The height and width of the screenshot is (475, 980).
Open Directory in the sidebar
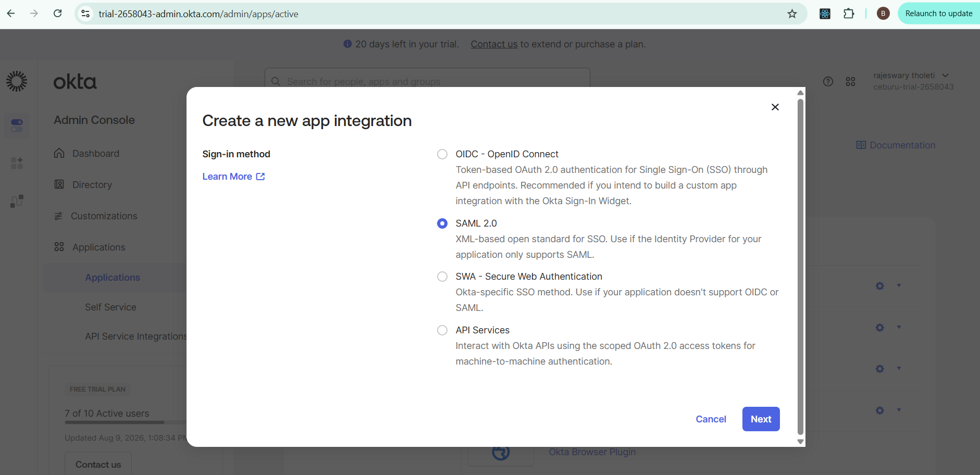coord(92,185)
